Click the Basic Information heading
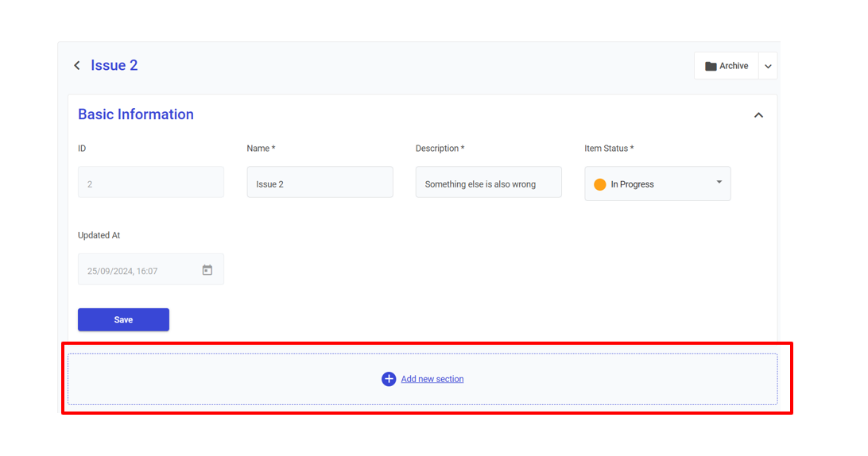 tap(136, 114)
